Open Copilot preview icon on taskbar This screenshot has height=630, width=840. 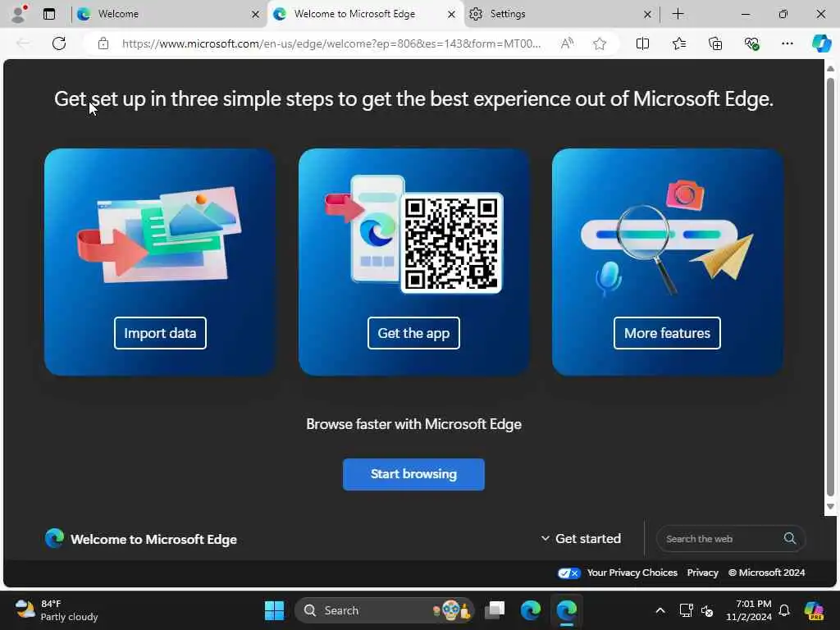815,610
